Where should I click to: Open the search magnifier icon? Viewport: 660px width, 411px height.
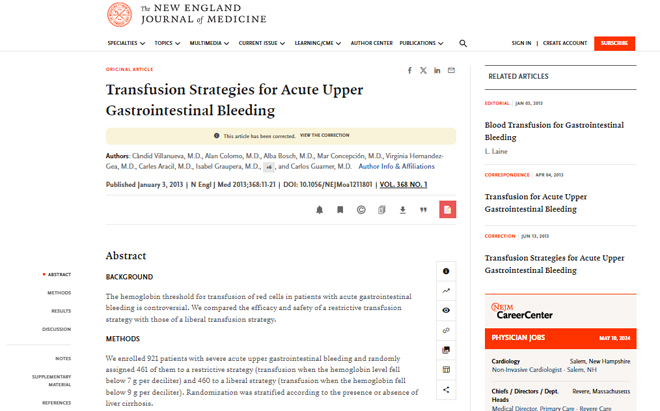463,43
